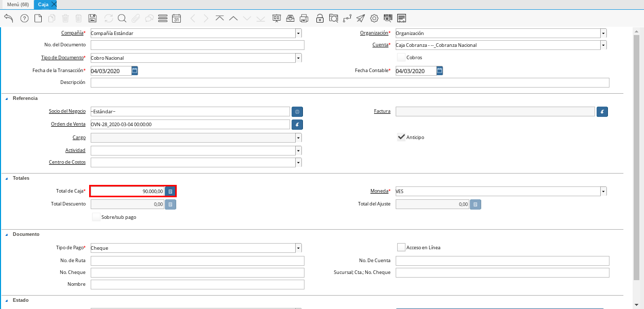Open the Tipo de Documento dropdown

tap(298, 58)
